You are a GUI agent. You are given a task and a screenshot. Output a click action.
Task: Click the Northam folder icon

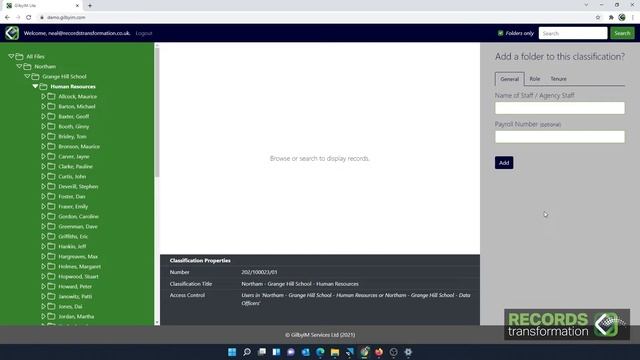27,67
